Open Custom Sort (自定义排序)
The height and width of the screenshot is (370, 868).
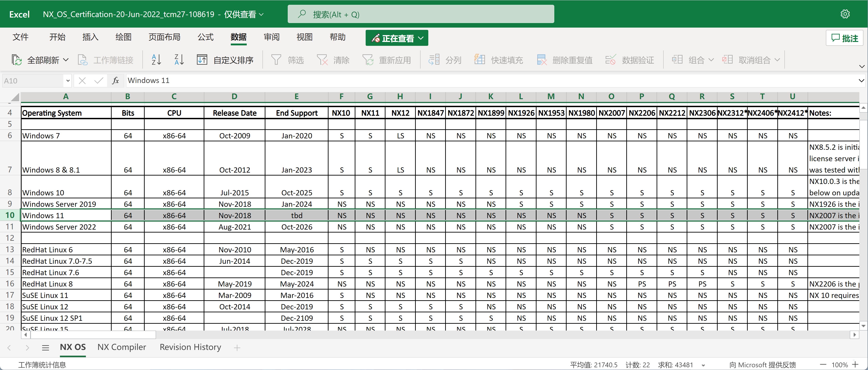click(225, 60)
